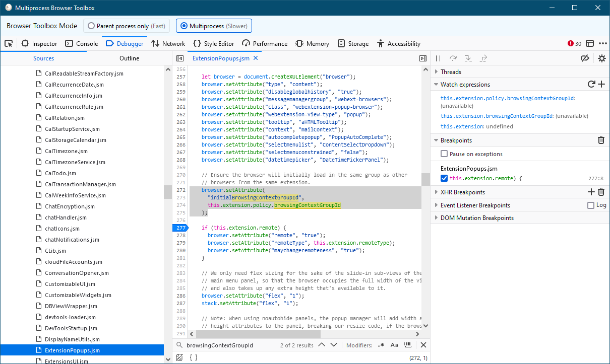Select the ExtensionPopups.jsm source file
The width and height of the screenshot is (610, 364).
pos(82,350)
